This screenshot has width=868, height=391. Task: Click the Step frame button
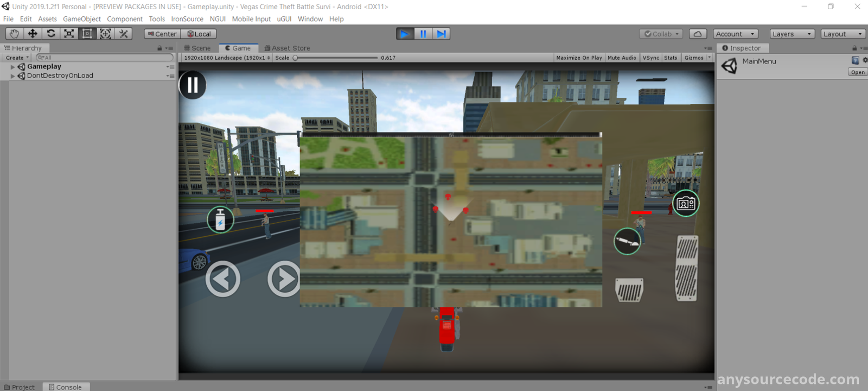442,34
